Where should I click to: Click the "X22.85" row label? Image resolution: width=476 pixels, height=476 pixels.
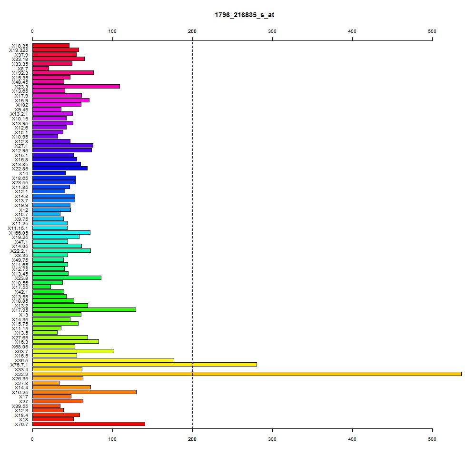[x=20, y=169]
